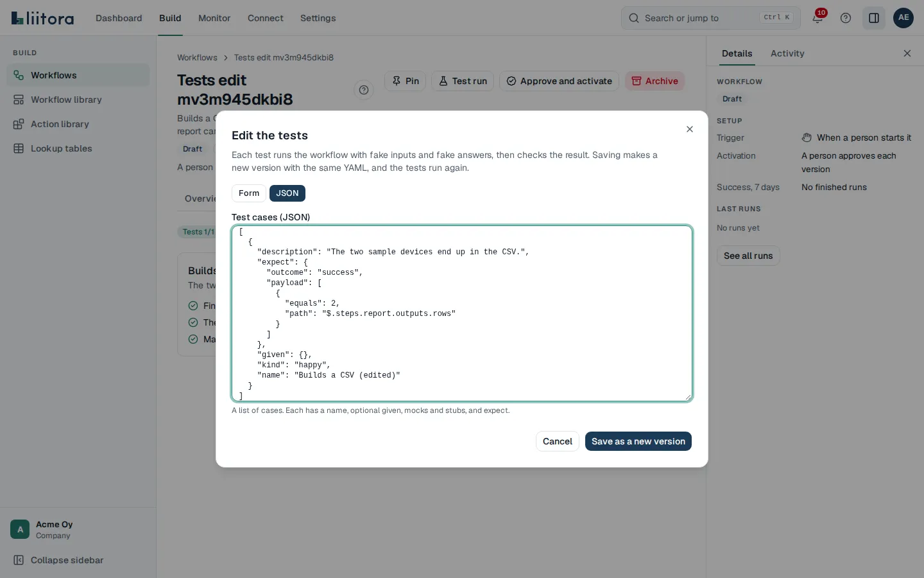Open the AE user avatar menu

pyautogui.click(x=903, y=18)
